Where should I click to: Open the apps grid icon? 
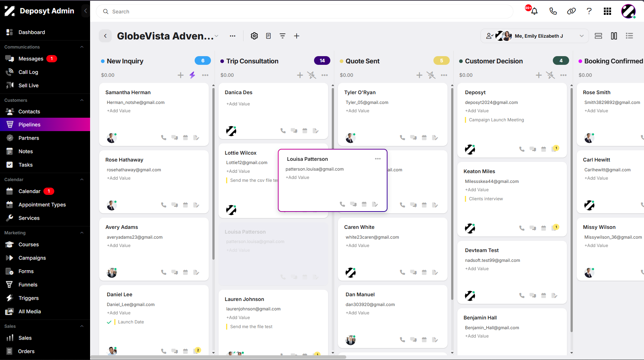point(607,11)
